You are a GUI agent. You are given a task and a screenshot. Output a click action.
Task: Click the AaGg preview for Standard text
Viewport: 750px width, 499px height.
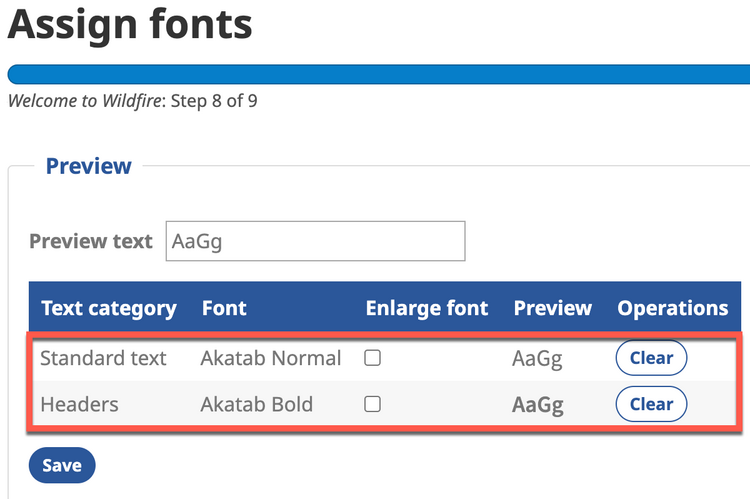(x=537, y=358)
